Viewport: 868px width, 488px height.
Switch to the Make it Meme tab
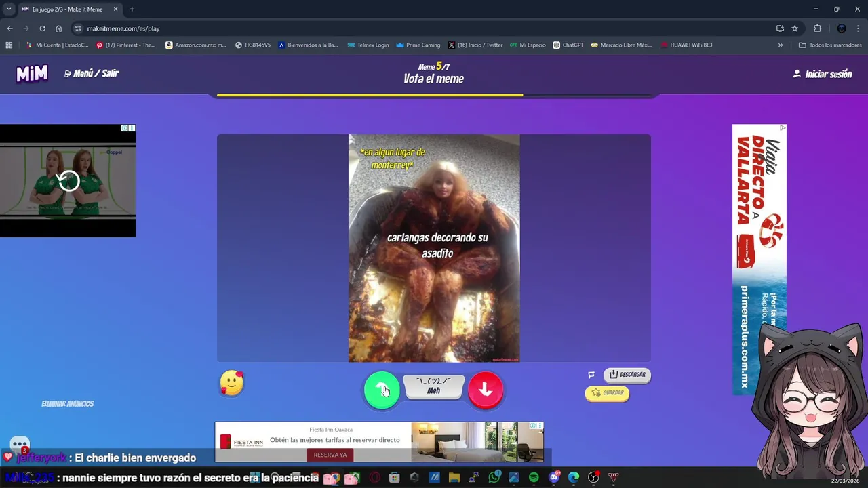68,9
